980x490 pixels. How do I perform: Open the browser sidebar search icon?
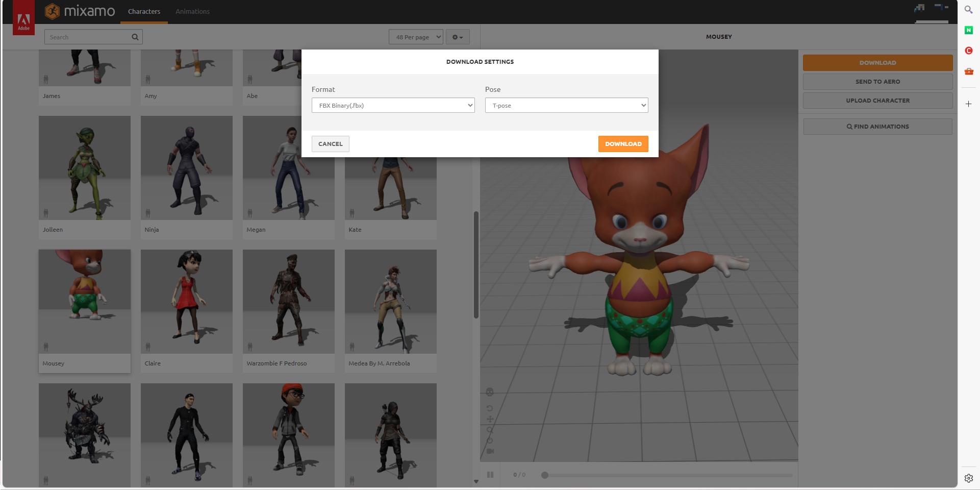[x=968, y=9]
